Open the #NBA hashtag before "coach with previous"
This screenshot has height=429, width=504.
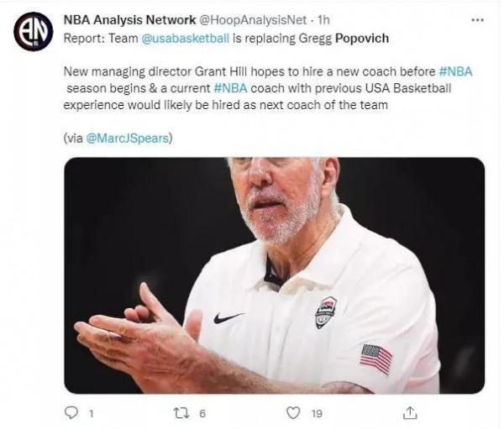tap(232, 88)
